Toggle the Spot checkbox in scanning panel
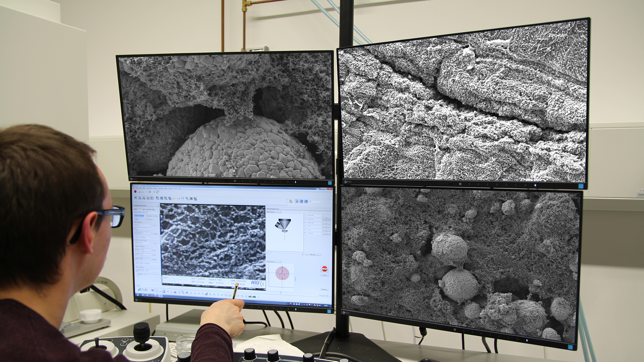 tap(135, 219)
